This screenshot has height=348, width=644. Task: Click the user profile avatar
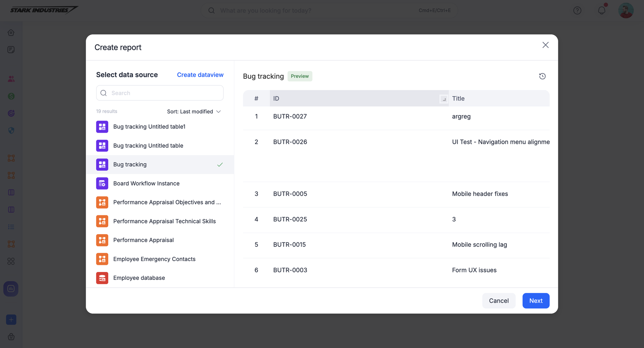626,10
